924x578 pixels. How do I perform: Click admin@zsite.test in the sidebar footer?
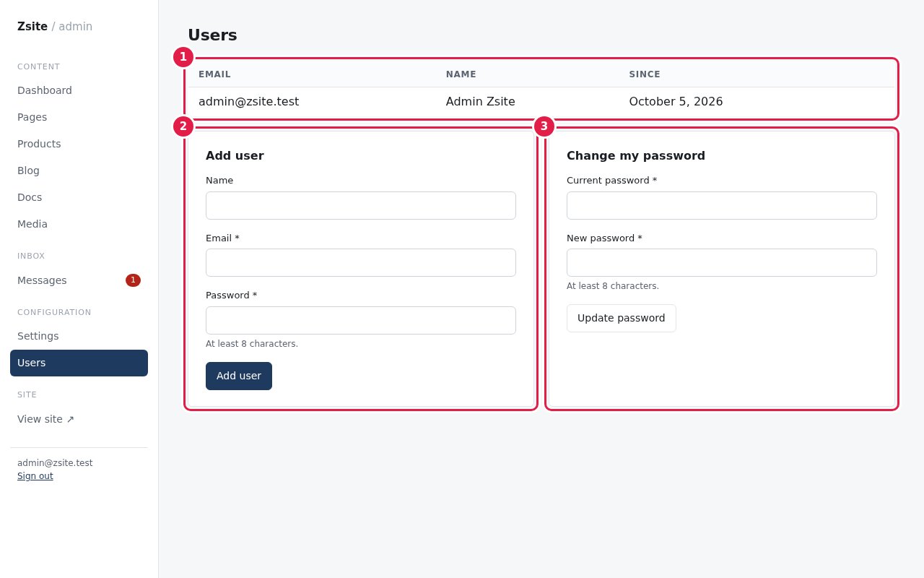(x=55, y=463)
